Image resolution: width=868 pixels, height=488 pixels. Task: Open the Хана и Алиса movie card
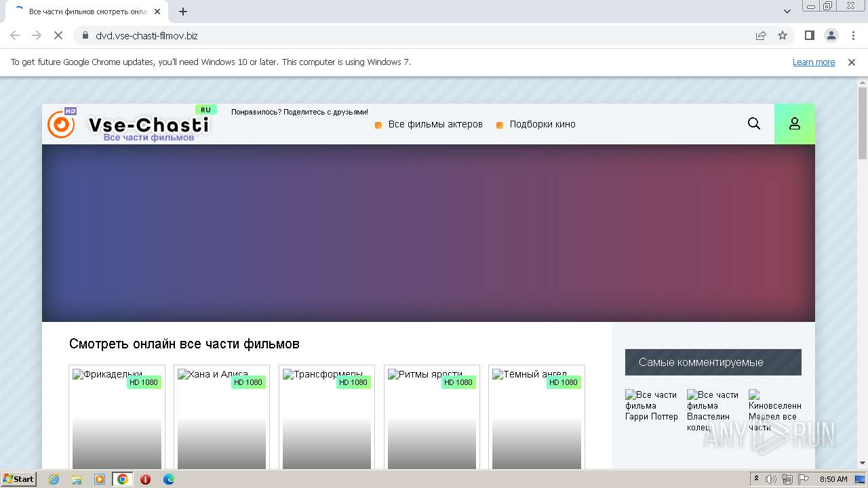coord(222,418)
